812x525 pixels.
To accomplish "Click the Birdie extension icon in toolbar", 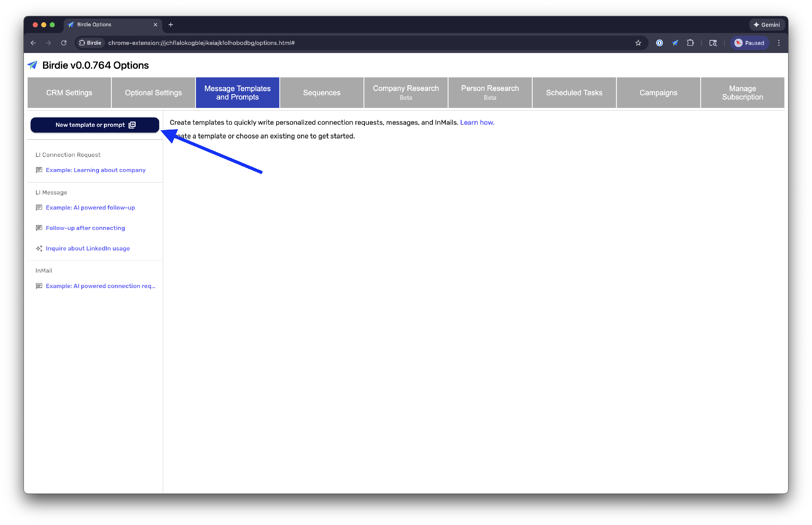I will tap(675, 43).
